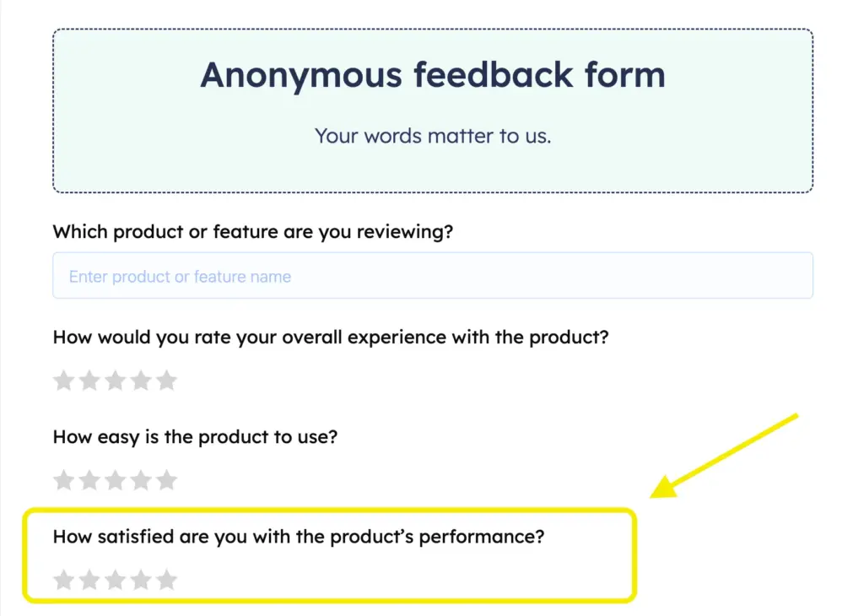864x616 pixels.
Task: Rate ease of use two stars
Action: click(x=89, y=479)
